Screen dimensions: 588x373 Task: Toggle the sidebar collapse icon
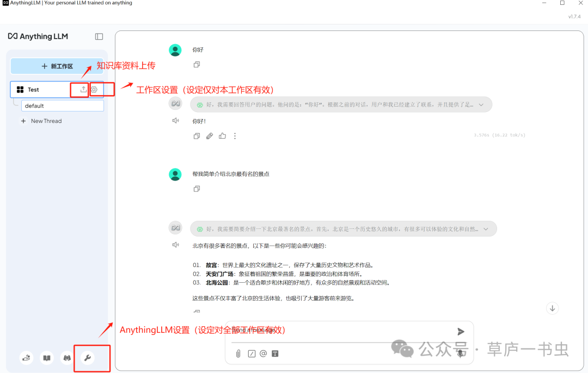click(x=99, y=36)
